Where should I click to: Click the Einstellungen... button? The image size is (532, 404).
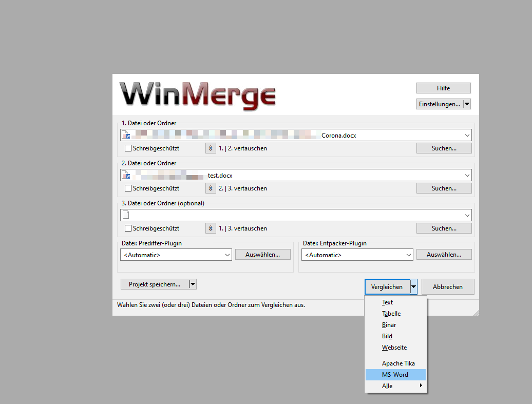click(x=440, y=104)
